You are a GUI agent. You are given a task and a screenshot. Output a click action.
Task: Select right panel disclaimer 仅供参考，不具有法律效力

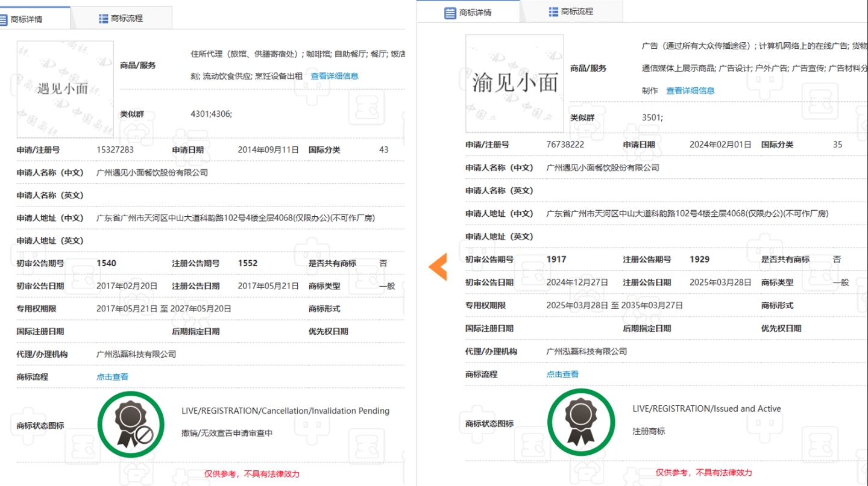click(x=704, y=472)
